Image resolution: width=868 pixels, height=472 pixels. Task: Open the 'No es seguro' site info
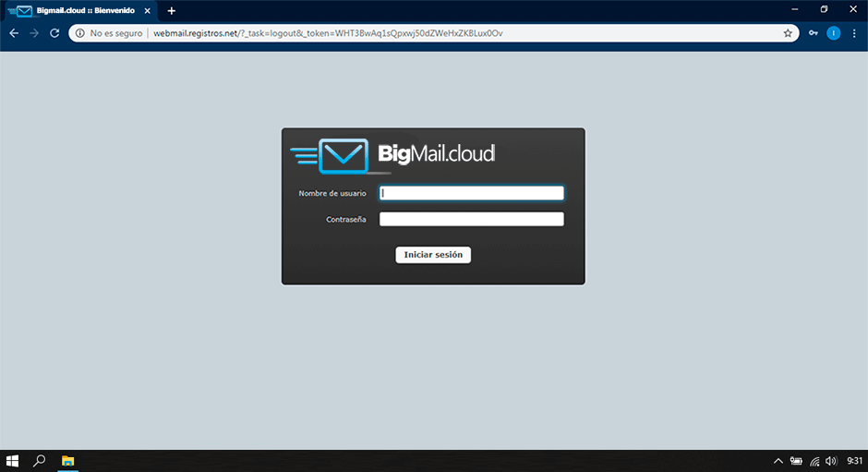[109, 32]
